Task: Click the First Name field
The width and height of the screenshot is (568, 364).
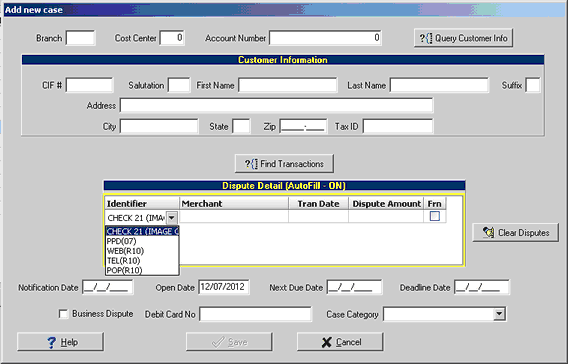Action: [x=288, y=85]
